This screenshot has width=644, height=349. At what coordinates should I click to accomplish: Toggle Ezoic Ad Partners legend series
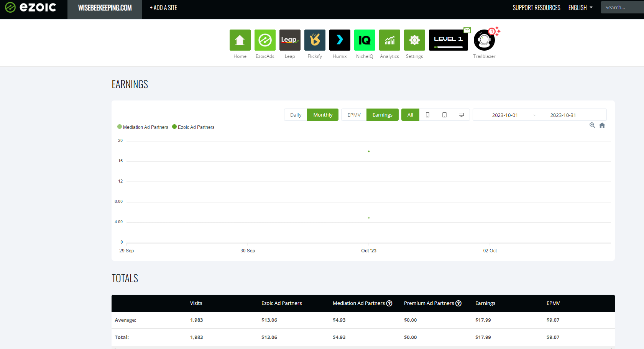pos(194,127)
